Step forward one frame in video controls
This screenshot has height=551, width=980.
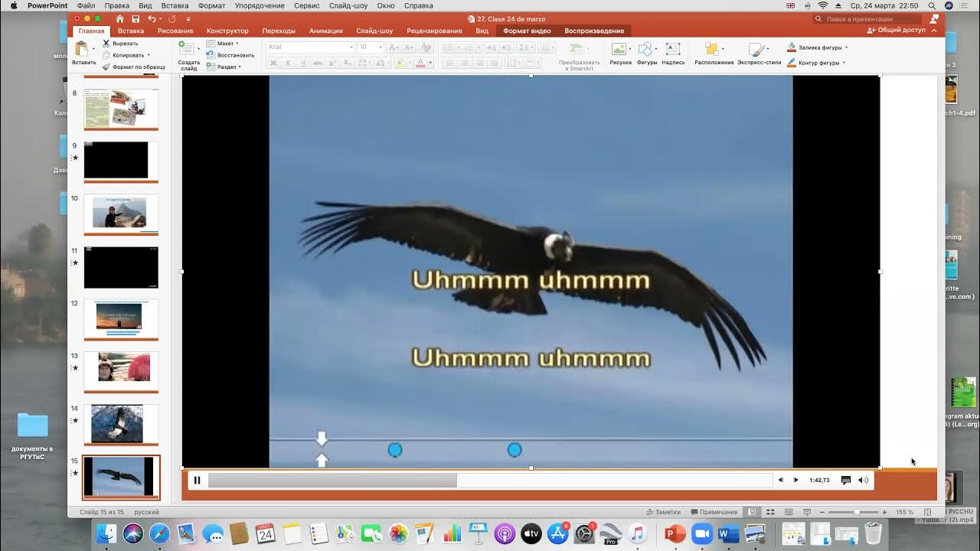pyautogui.click(x=795, y=480)
